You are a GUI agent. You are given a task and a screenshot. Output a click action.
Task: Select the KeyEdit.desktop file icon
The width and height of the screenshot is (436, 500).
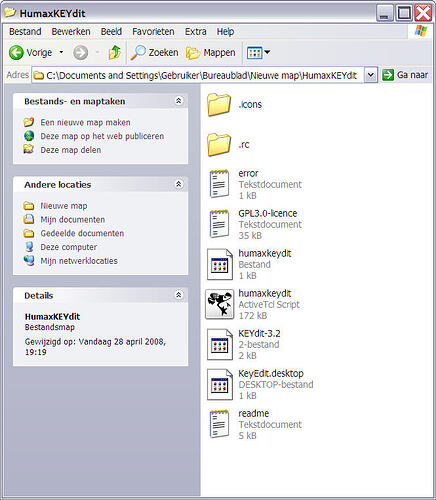(x=219, y=384)
